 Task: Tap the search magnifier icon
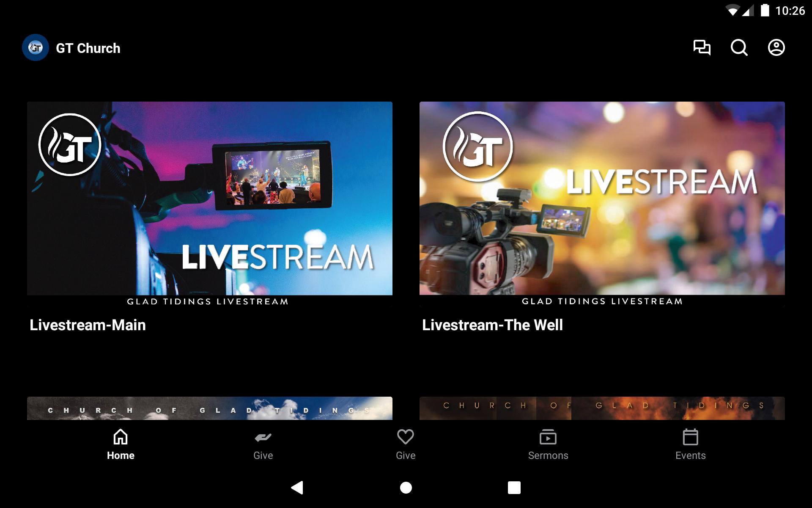click(x=739, y=47)
